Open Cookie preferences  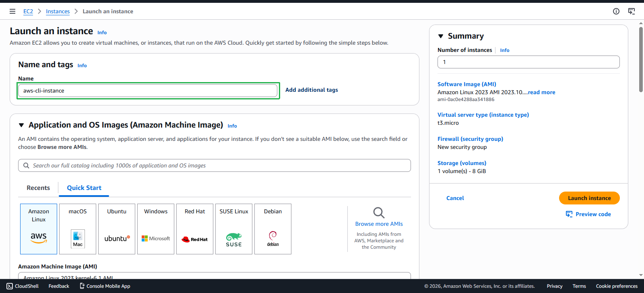click(617, 286)
